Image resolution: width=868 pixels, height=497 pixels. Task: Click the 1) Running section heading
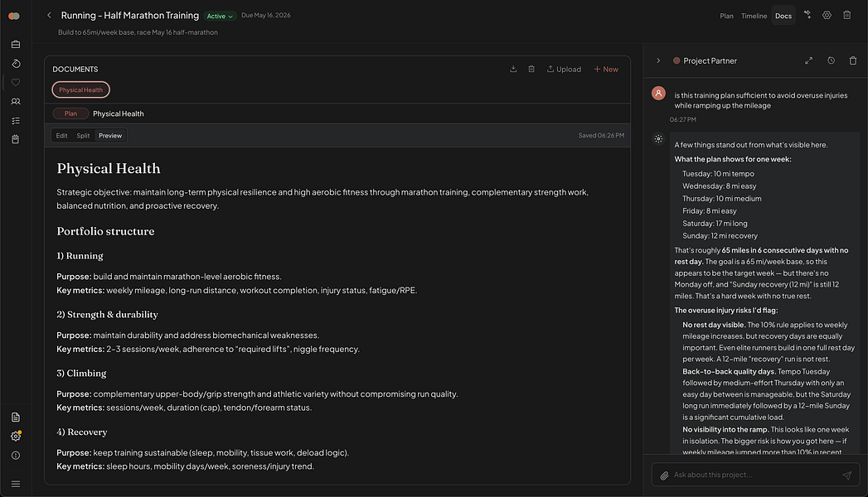(80, 255)
